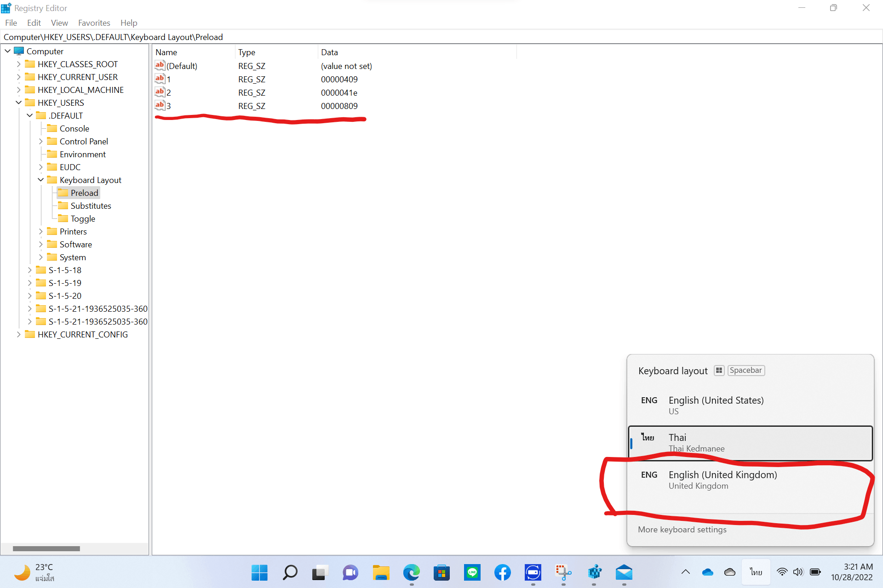Open the Snipping Tool taskbar icon
Image resolution: width=883 pixels, height=588 pixels.
[x=563, y=572]
